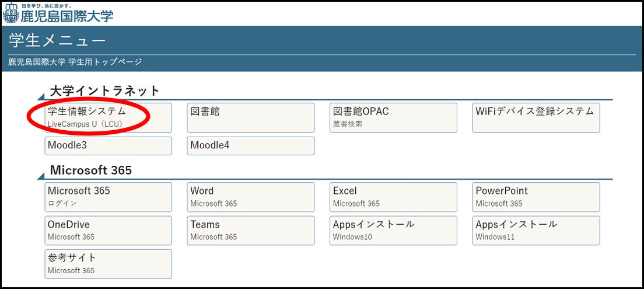
Task: Open Appsインストール for Windows10
Action: pos(394,231)
